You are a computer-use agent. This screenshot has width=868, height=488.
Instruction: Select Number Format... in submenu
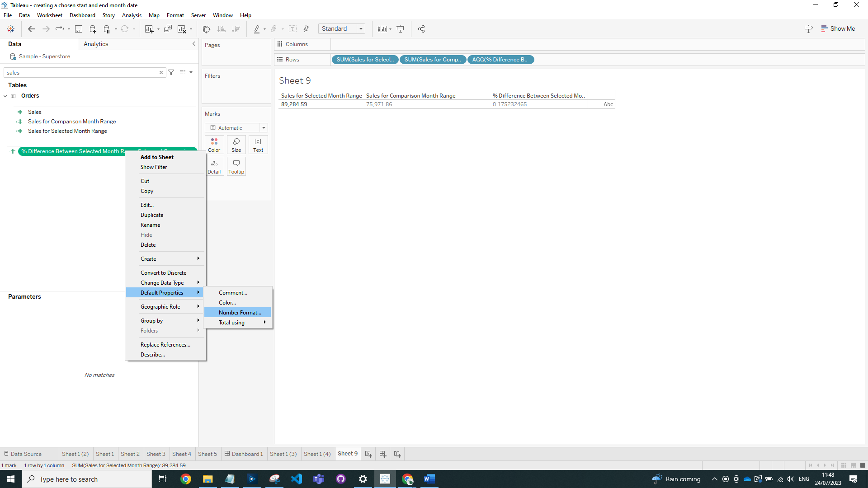pos(240,313)
